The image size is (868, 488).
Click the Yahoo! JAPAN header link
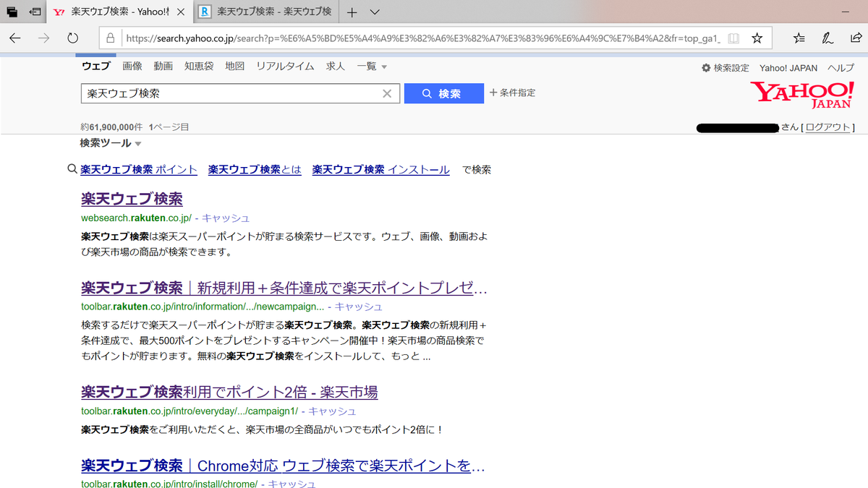point(788,68)
